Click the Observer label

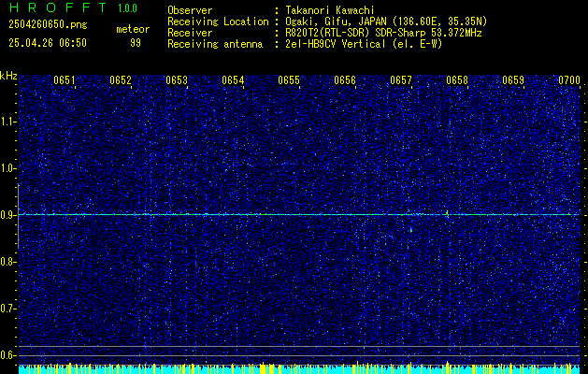tap(190, 10)
